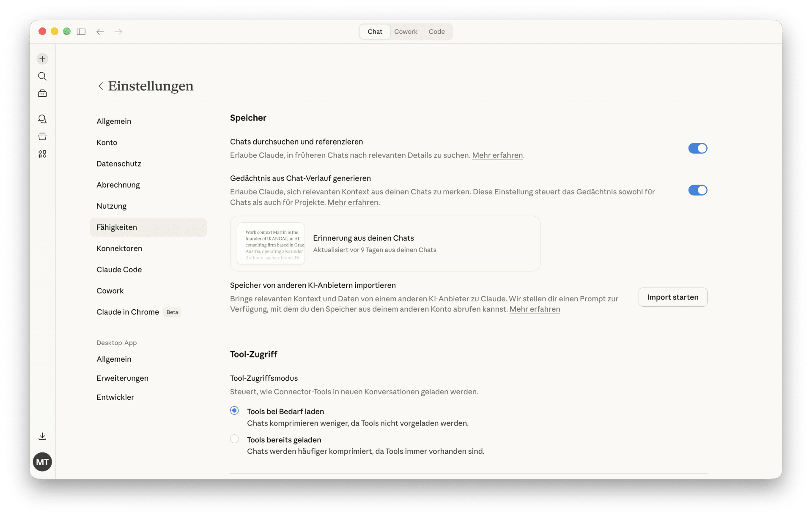
Task: Click the download icon in sidebar
Action: [x=42, y=436]
